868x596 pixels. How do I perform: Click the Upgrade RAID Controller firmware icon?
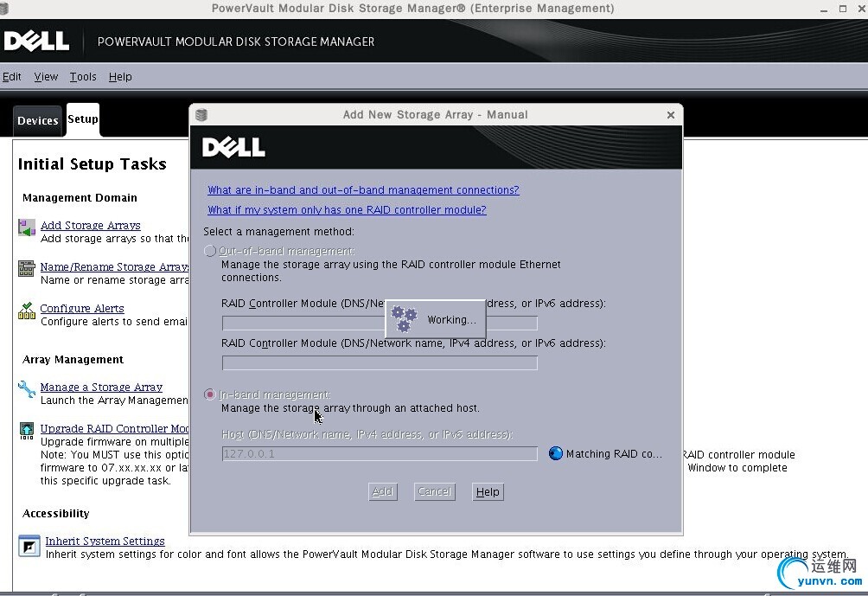tap(27, 431)
